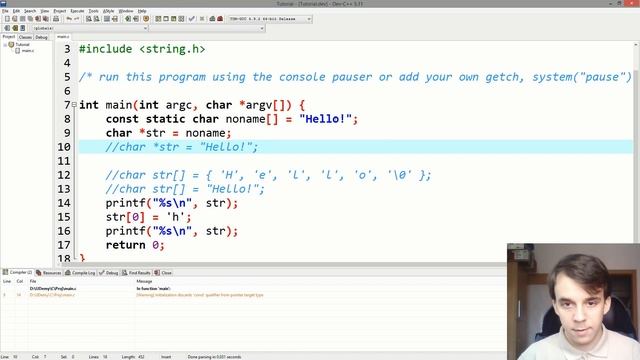
Task: Click the 'Done parsing' status bar message
Action: (x=214, y=357)
